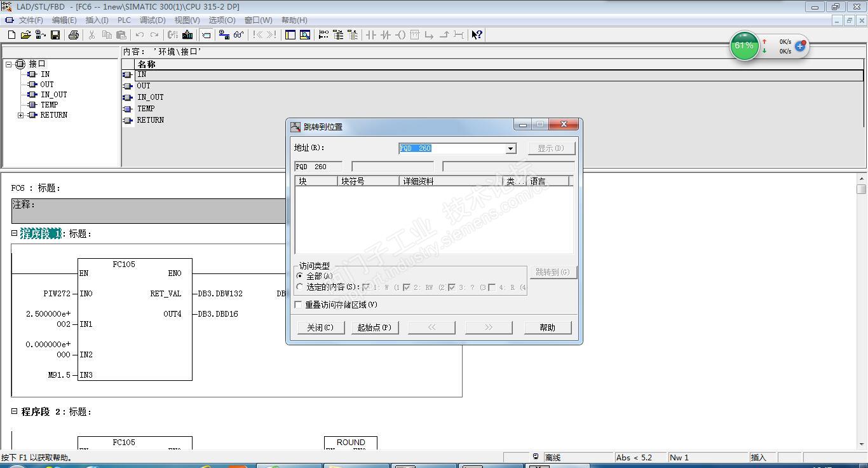
Task: Click the 起始点(P) button
Action: (375, 327)
